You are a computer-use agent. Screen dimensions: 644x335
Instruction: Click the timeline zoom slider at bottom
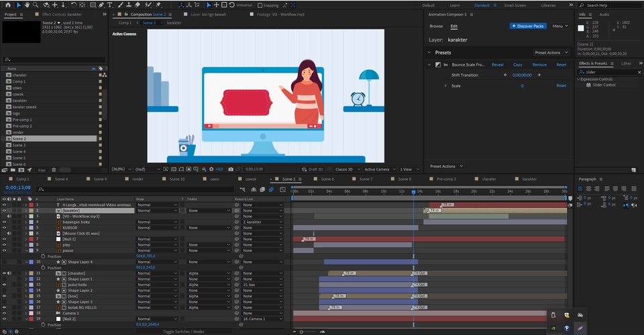(309, 332)
